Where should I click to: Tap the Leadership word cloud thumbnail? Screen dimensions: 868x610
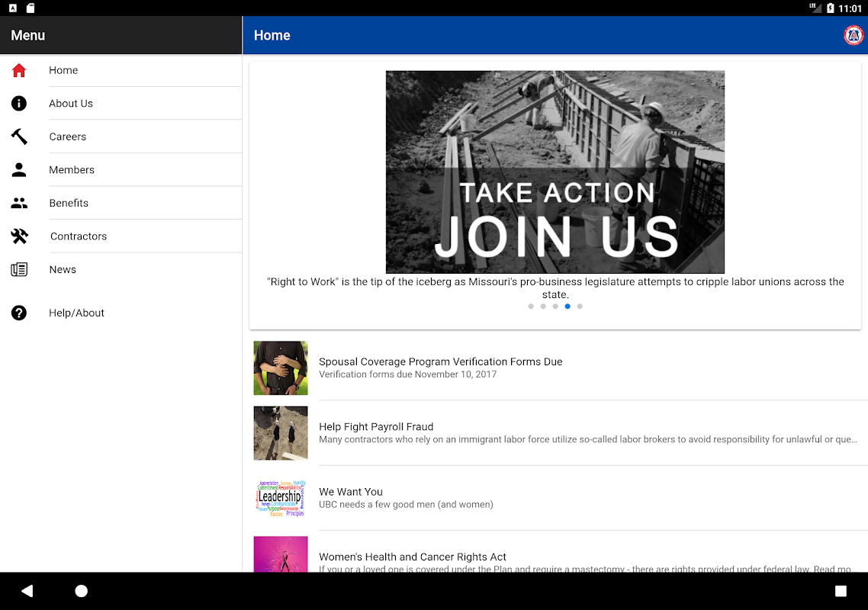click(281, 498)
